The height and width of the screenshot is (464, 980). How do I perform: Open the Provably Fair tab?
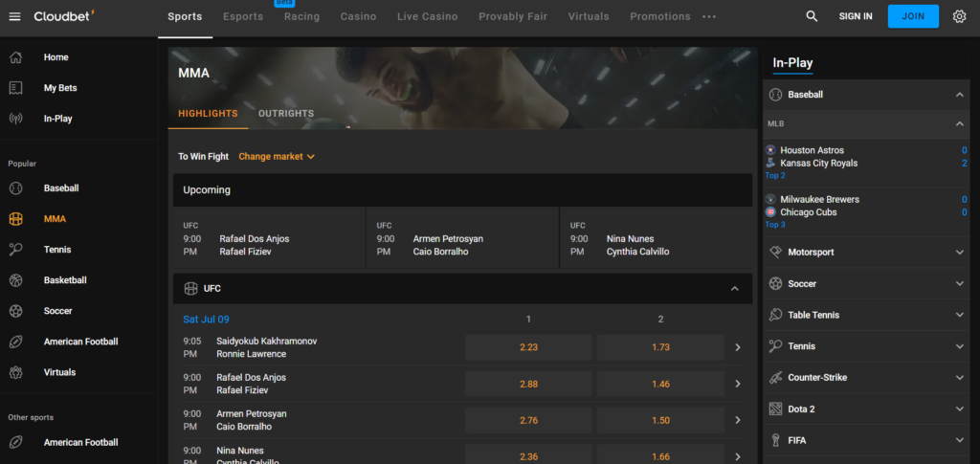[x=513, y=17]
